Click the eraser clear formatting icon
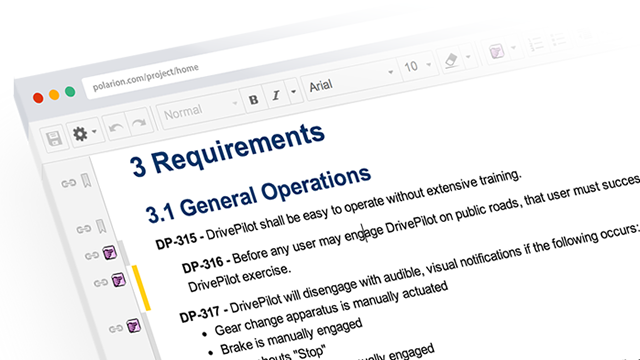This screenshot has height=360, width=640. point(451,61)
